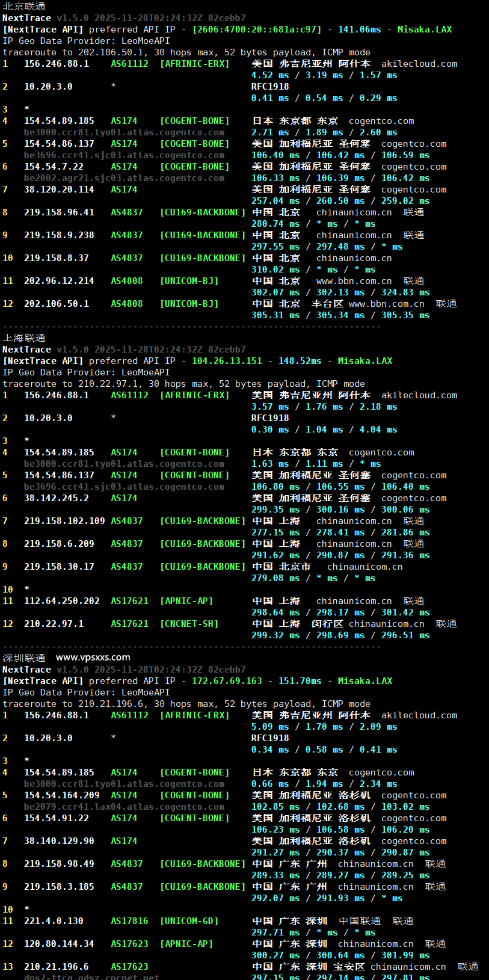Click 'traceroute to 210.21.196.6' line

(186, 704)
